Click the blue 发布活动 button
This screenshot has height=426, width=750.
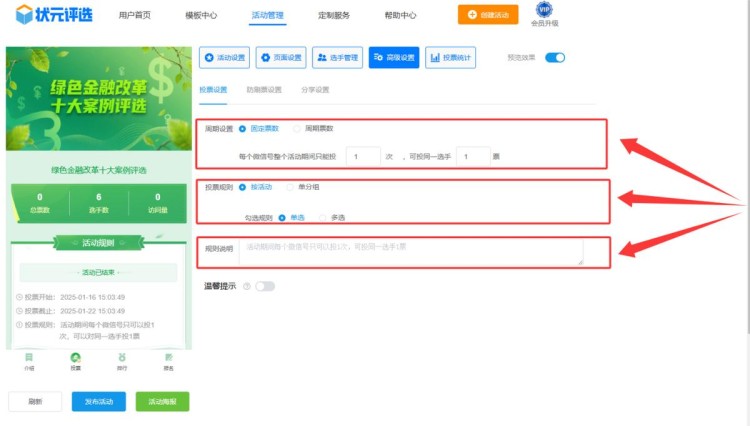98,401
